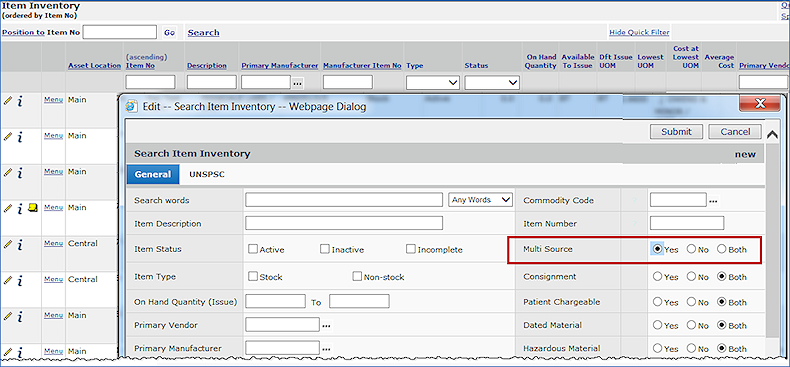
Task: Tick the Non-stock item type checkbox
Action: (357, 276)
